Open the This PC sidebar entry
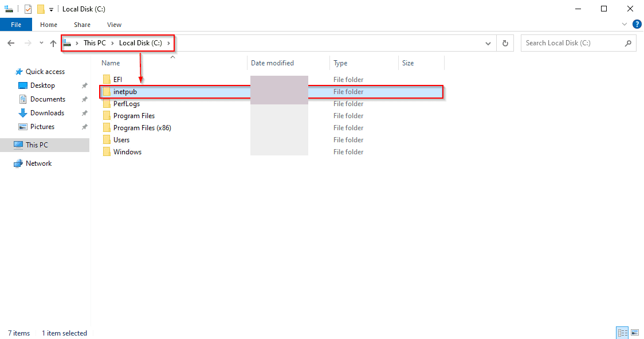Image resolution: width=644 pixels, height=339 pixels. [38, 145]
